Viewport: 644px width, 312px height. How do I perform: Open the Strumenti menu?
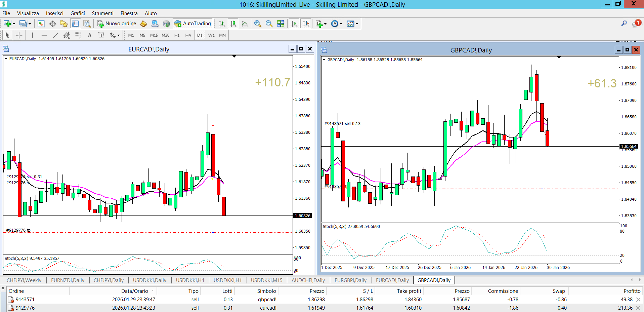click(102, 13)
